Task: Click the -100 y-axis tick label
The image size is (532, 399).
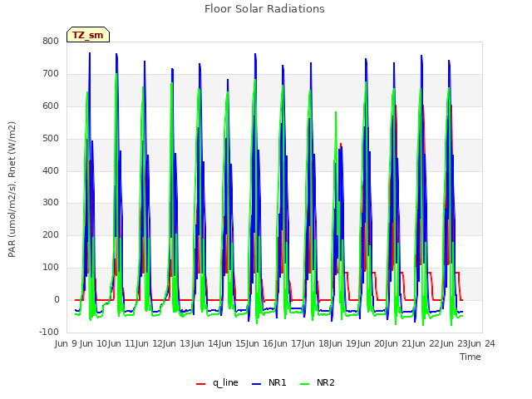Action: click(49, 332)
